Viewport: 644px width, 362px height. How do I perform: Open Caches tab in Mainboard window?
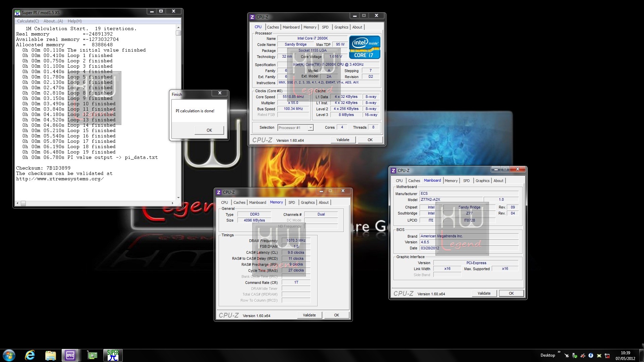(x=414, y=181)
